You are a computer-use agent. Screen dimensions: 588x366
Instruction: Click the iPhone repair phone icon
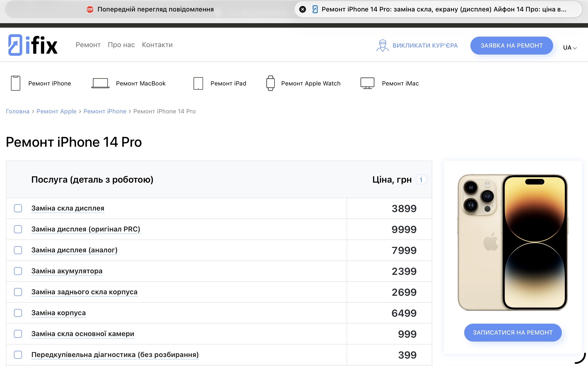(15, 83)
